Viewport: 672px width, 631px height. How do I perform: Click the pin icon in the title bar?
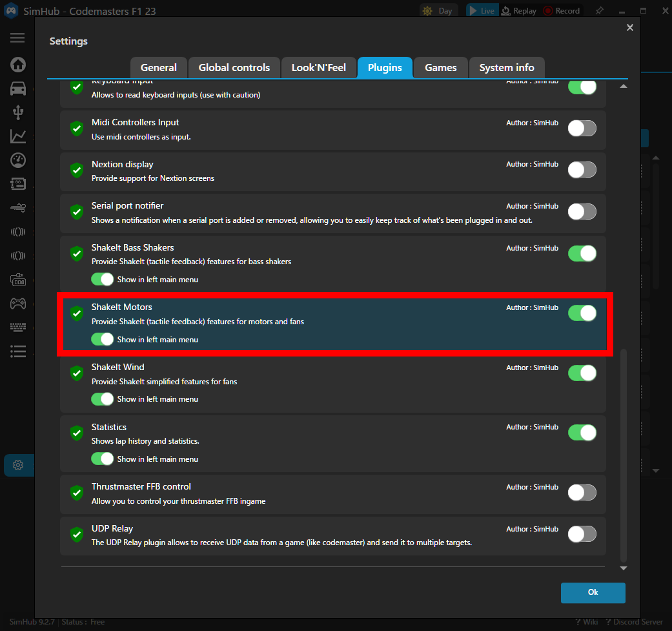[x=600, y=11]
